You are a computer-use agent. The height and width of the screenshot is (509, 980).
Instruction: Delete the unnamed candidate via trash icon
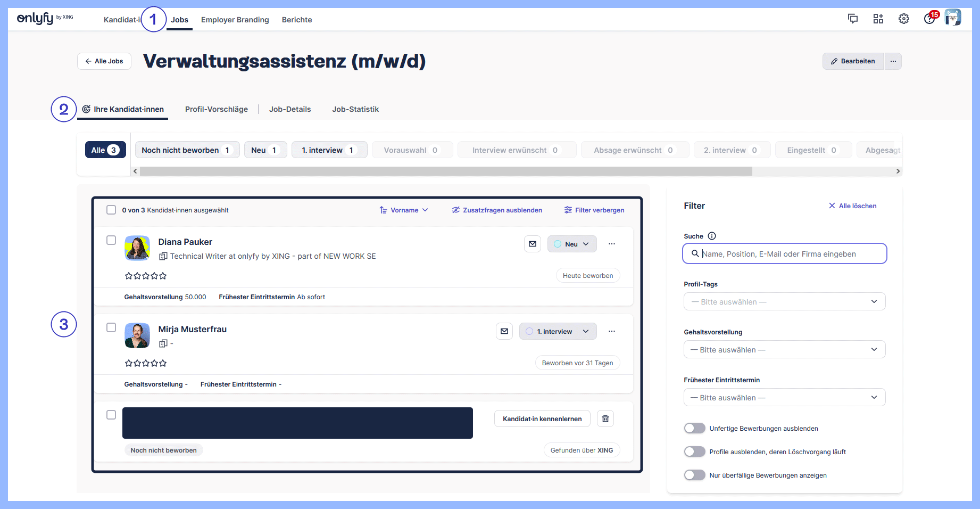pos(605,419)
